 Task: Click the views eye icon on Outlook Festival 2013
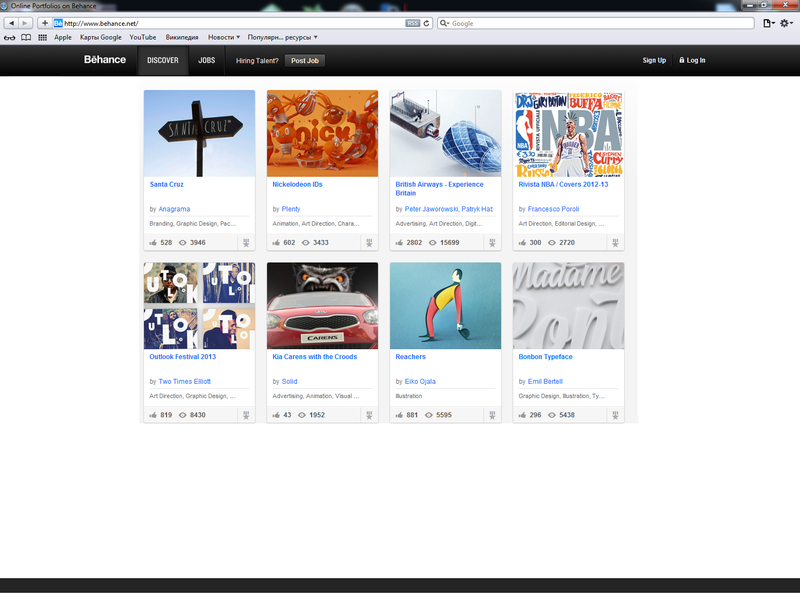coord(183,415)
